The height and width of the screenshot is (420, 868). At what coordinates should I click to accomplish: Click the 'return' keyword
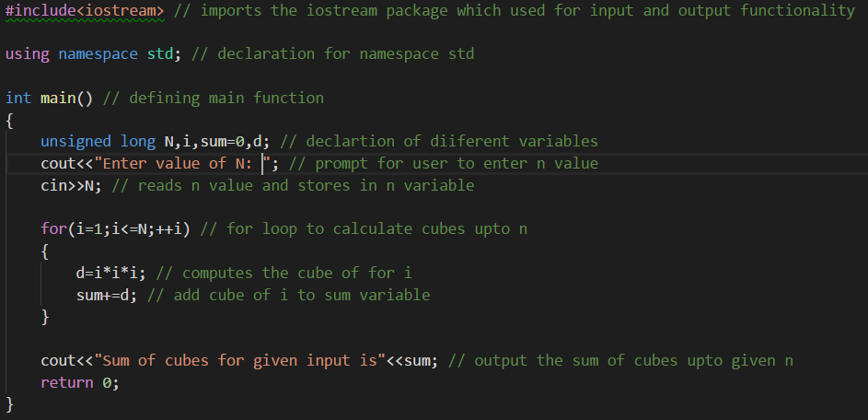[66, 382]
